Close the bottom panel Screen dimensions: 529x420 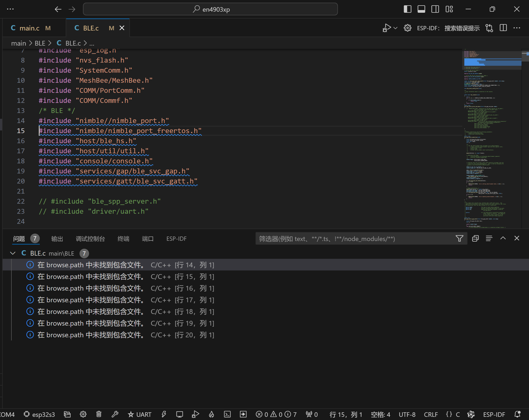517,238
